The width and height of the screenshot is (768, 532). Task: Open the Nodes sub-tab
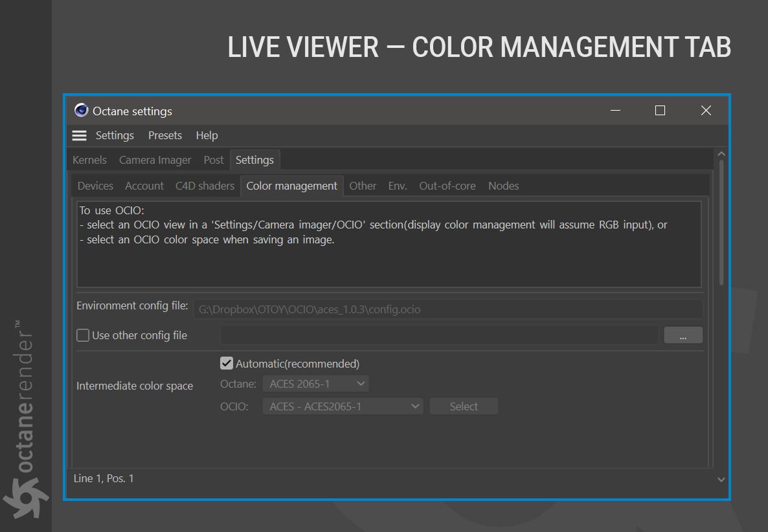[x=504, y=186]
